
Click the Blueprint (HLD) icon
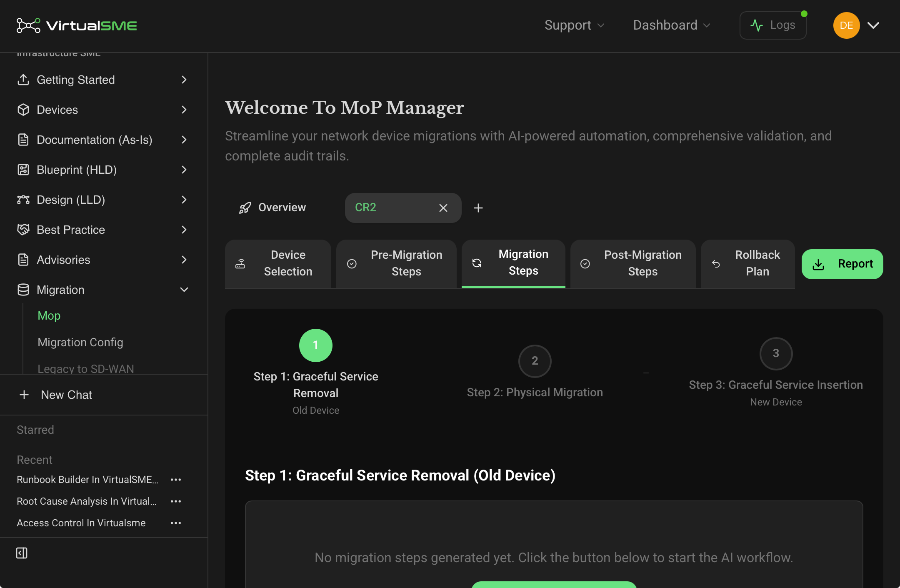click(23, 170)
